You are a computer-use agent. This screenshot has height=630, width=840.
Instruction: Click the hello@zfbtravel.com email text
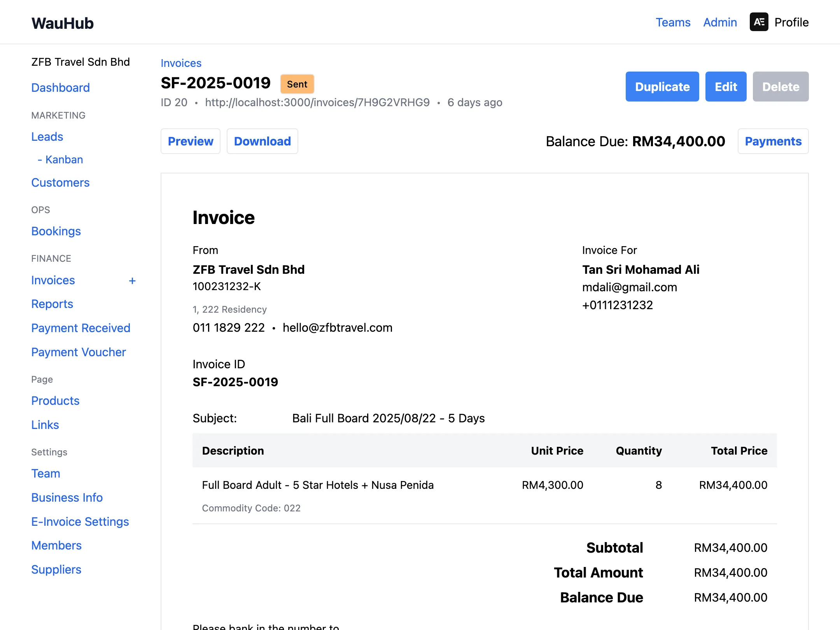click(338, 327)
